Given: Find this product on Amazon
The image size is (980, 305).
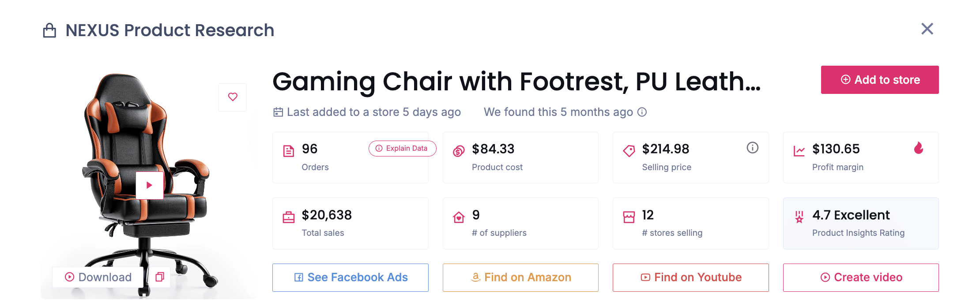Looking at the screenshot, I should (x=520, y=277).
